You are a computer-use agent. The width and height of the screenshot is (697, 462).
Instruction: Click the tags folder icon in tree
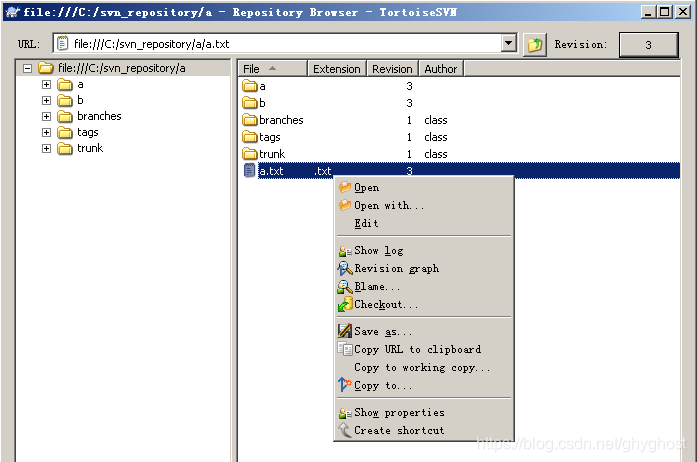click(x=65, y=132)
